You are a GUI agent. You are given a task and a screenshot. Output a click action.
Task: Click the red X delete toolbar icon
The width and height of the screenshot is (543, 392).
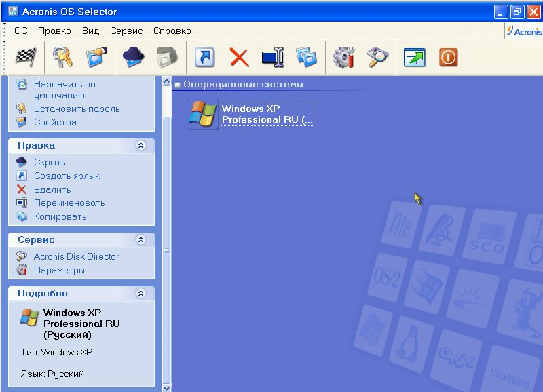point(239,58)
